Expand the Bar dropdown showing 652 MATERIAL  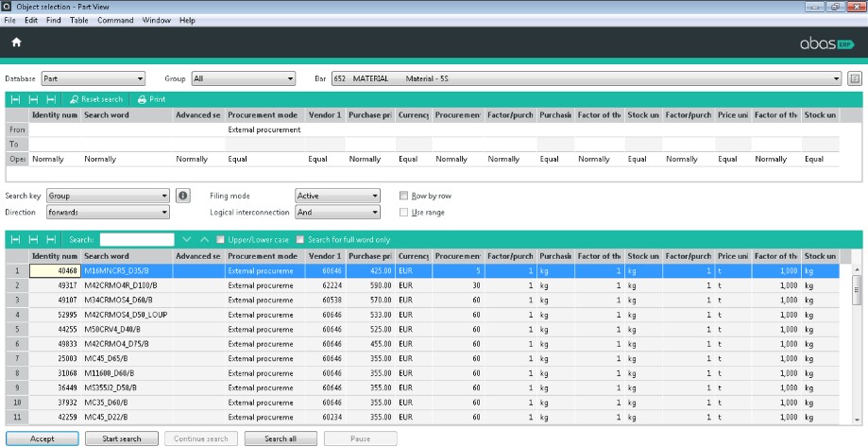[587, 78]
